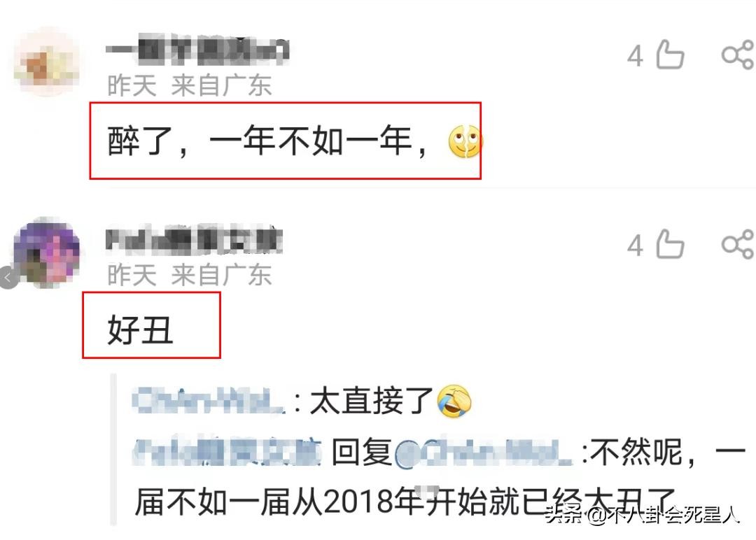
Task: Click the @mention after 回复
Action: point(484,453)
